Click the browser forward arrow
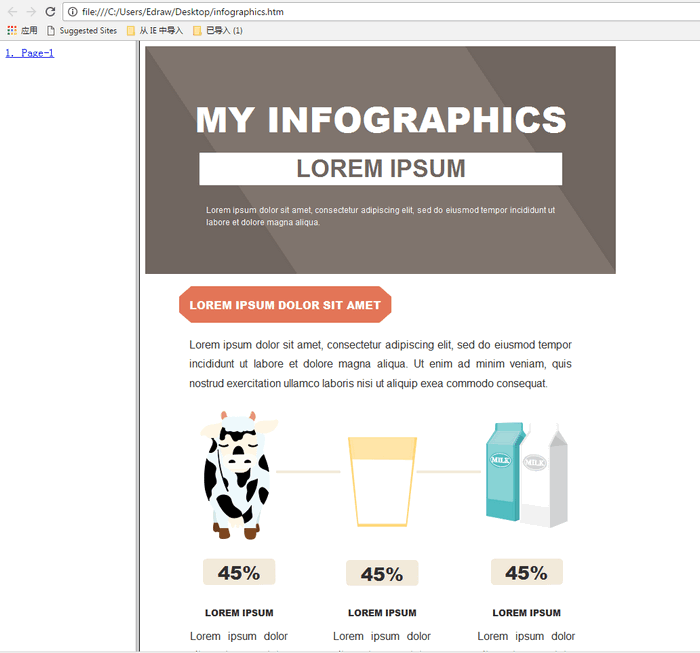The image size is (700, 653). (x=31, y=12)
